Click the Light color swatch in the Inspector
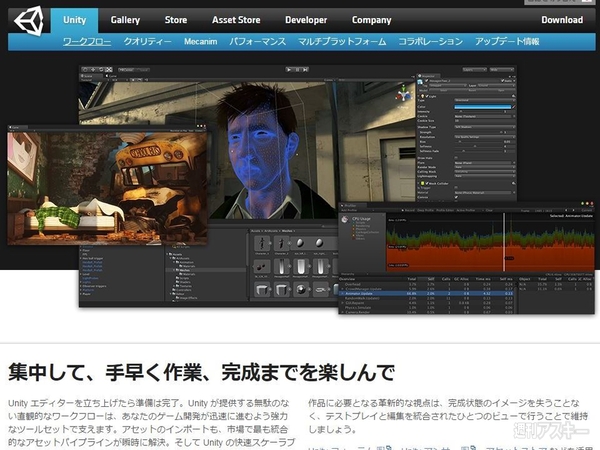600x450 pixels. [x=482, y=107]
